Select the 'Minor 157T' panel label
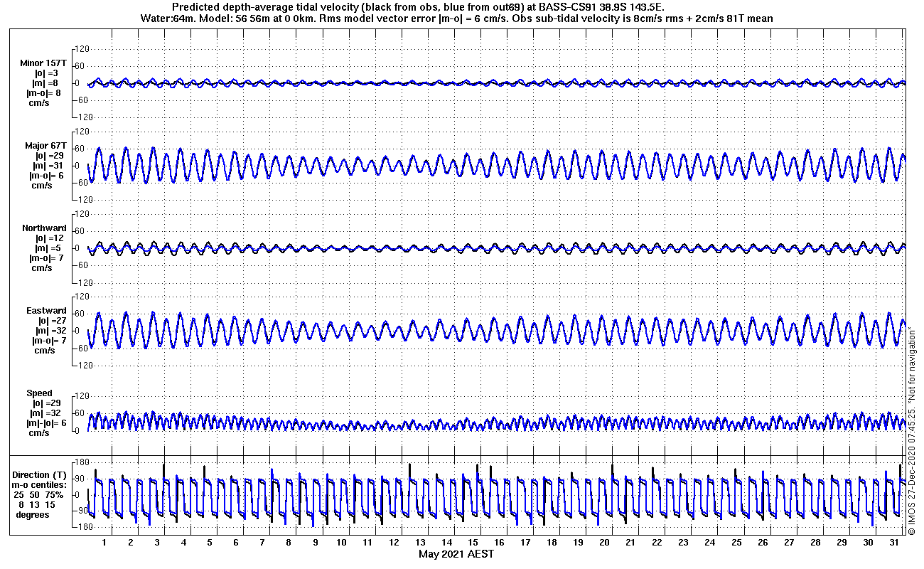Image resolution: width=924 pixels, height=569 pixels. 43,63
